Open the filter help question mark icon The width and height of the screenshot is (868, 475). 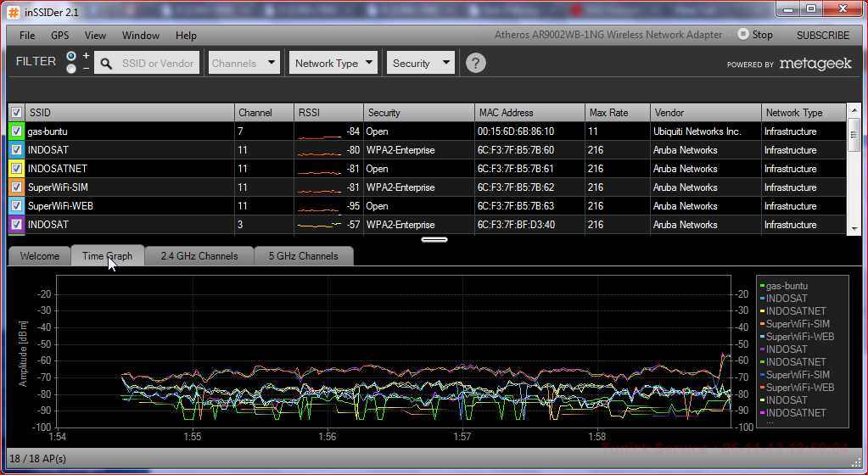coord(475,63)
